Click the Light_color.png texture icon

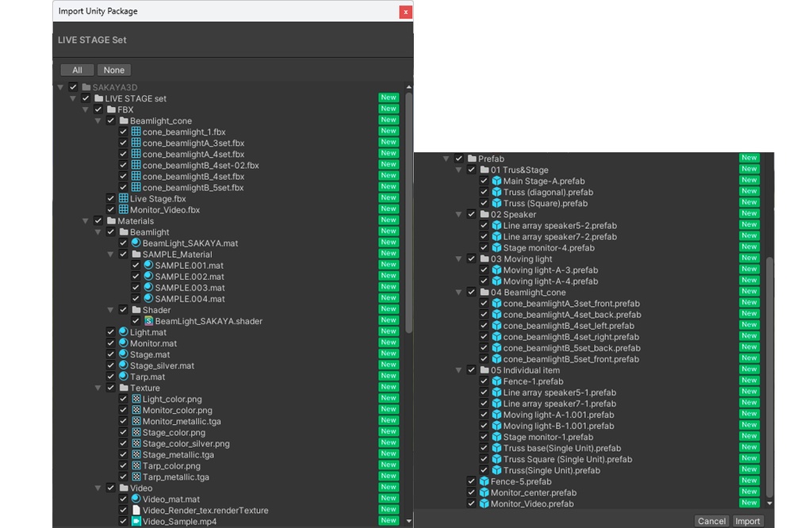coord(136,399)
